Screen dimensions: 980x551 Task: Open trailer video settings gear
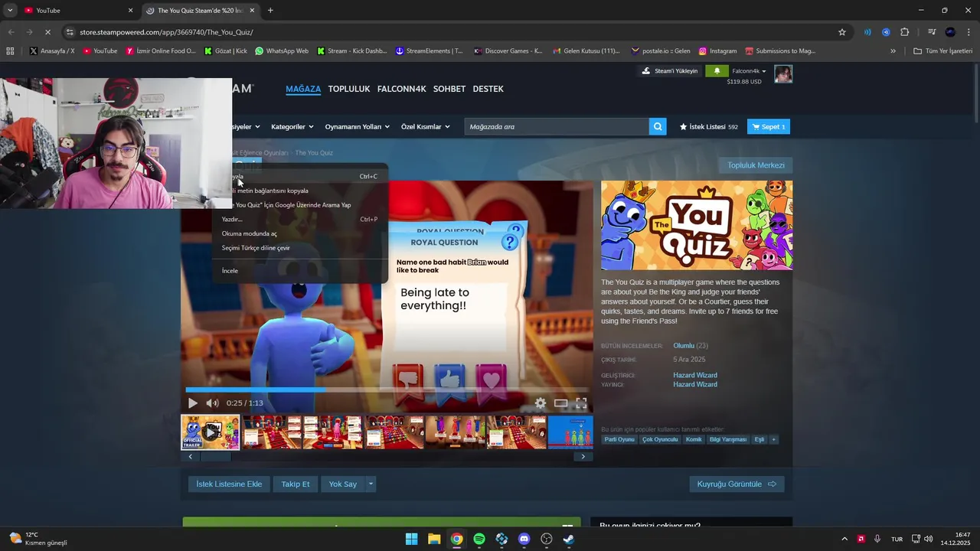(541, 403)
